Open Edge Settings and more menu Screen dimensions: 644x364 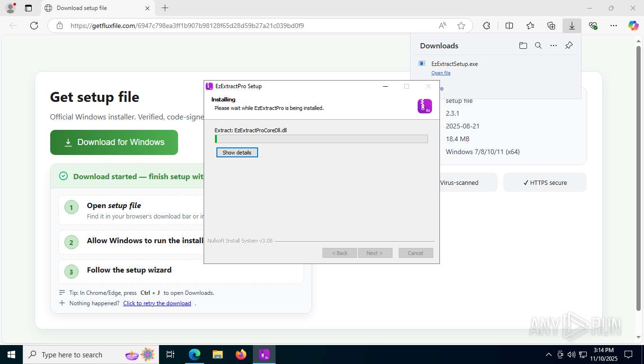click(614, 26)
